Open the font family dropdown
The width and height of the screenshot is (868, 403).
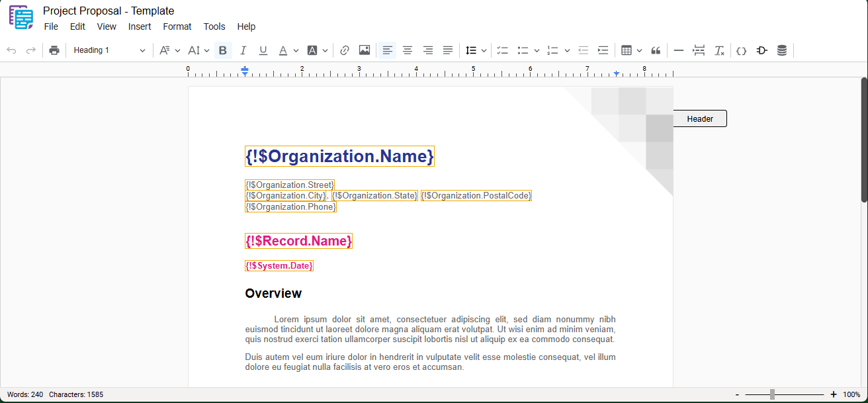click(x=169, y=50)
